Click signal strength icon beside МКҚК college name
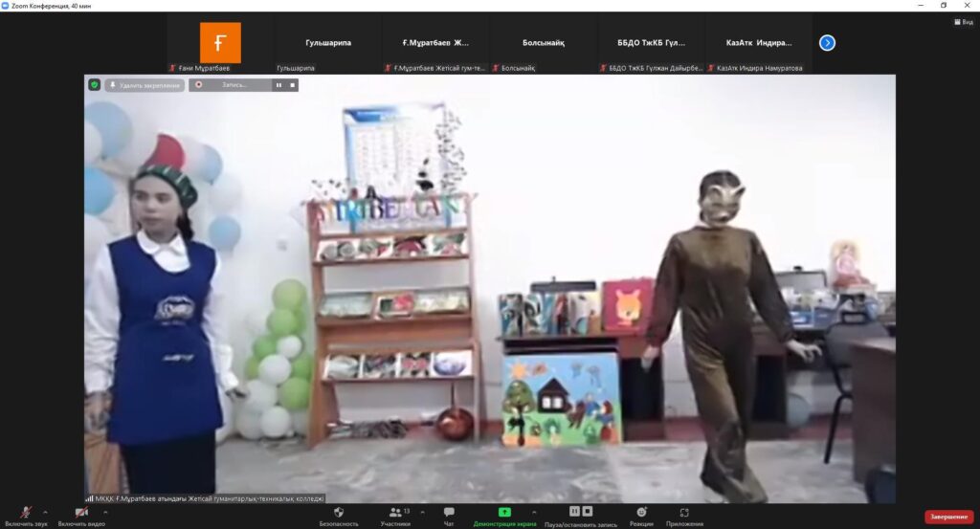 click(89, 498)
